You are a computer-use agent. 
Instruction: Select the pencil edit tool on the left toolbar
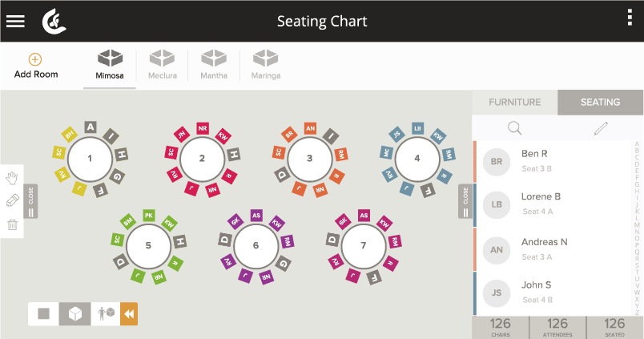click(12, 200)
